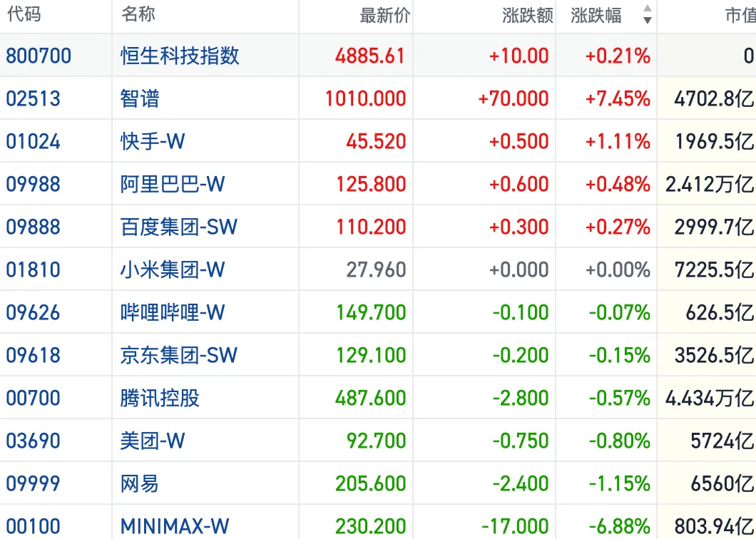Open stock code 800700
Image resolution: width=756 pixels, height=539 pixels.
pyautogui.click(x=39, y=56)
